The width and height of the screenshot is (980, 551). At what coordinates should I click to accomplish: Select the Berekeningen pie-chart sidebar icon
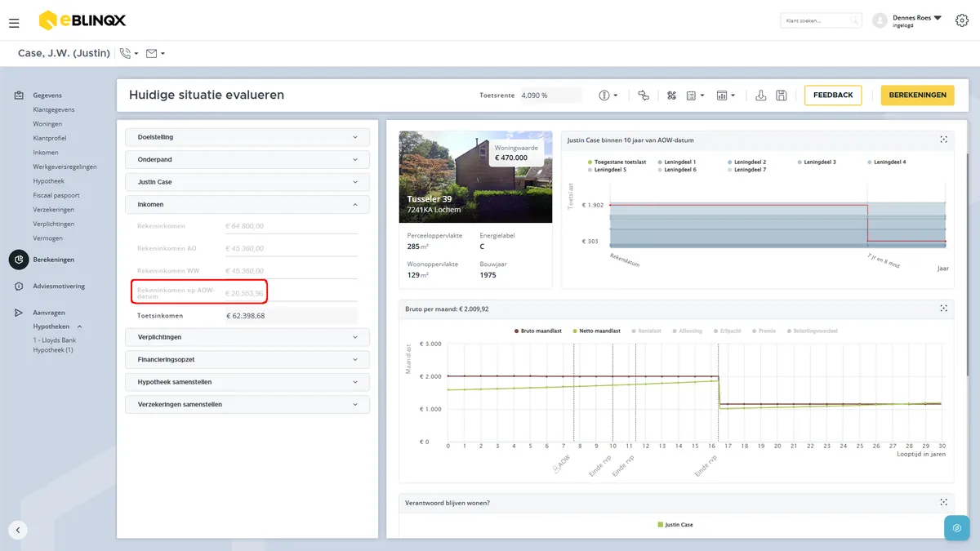coord(19,260)
